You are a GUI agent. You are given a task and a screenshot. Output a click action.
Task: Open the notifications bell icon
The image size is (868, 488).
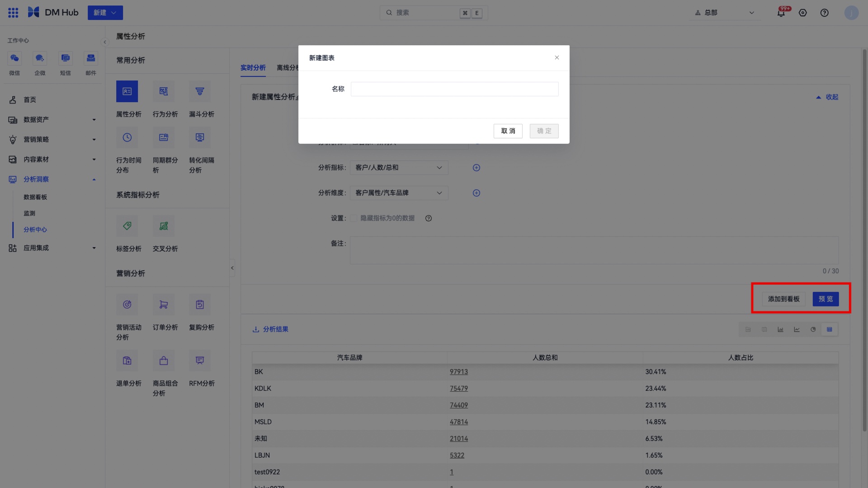tap(781, 13)
